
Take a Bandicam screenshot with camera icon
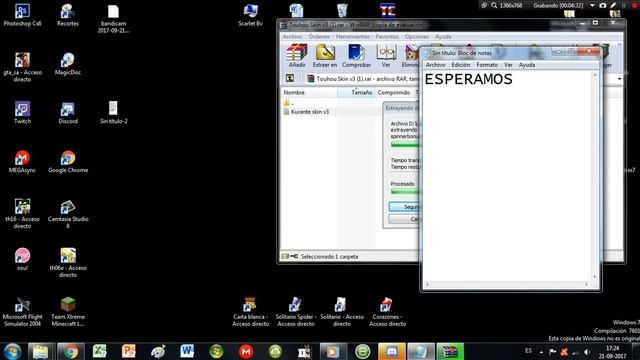pyautogui.click(x=603, y=6)
